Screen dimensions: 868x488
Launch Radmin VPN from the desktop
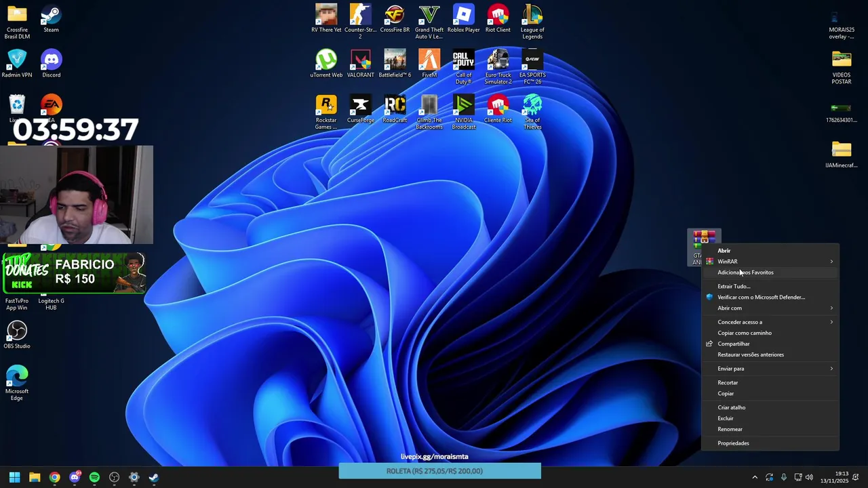point(17,64)
